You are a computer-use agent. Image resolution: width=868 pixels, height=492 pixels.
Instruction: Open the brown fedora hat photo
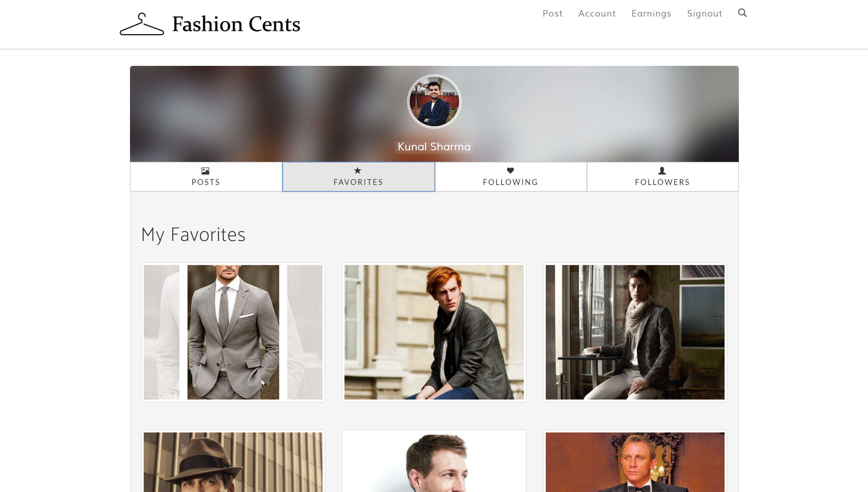(233, 462)
